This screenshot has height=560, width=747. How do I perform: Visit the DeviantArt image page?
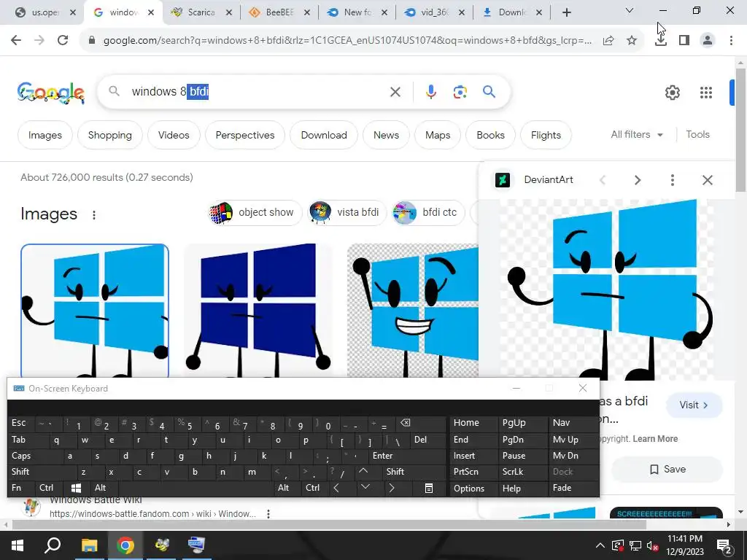coord(694,405)
